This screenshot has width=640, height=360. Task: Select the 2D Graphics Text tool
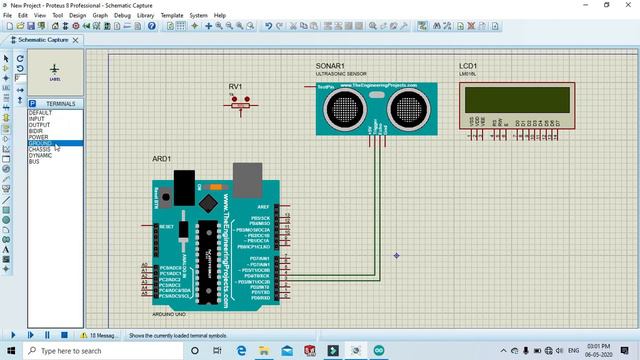point(6,249)
